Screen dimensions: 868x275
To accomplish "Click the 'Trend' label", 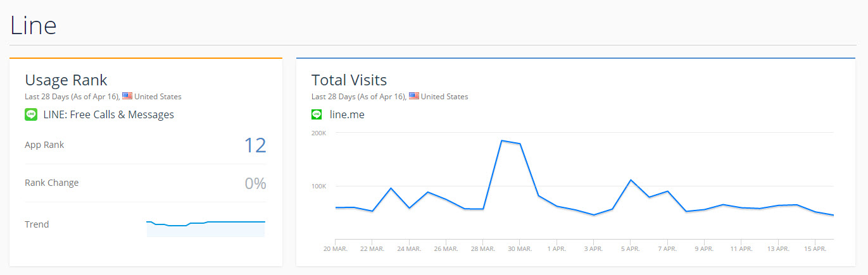I will point(37,224).
